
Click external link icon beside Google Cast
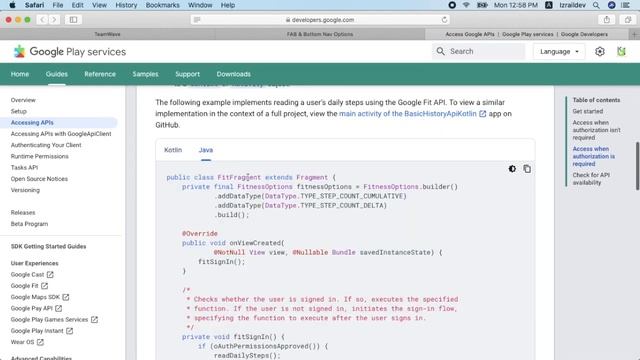coord(50,275)
